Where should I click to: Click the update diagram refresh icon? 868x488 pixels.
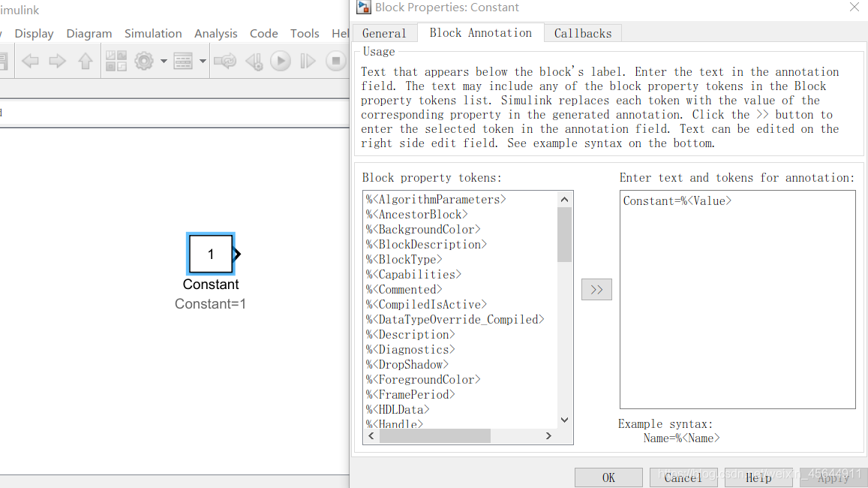point(225,61)
